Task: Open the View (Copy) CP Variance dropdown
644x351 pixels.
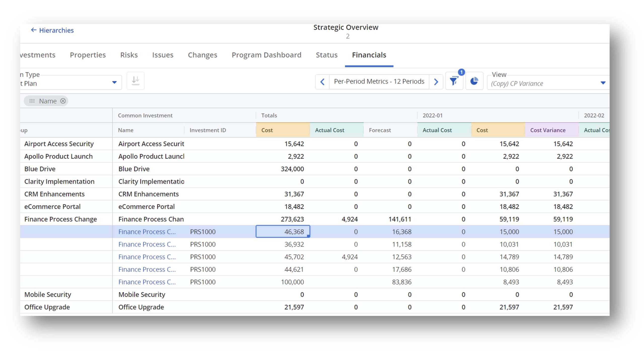Action: (548, 82)
